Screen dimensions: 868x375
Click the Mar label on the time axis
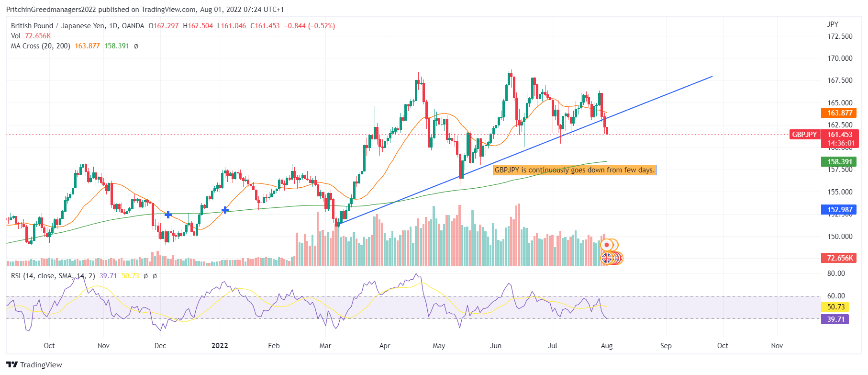coord(325,346)
